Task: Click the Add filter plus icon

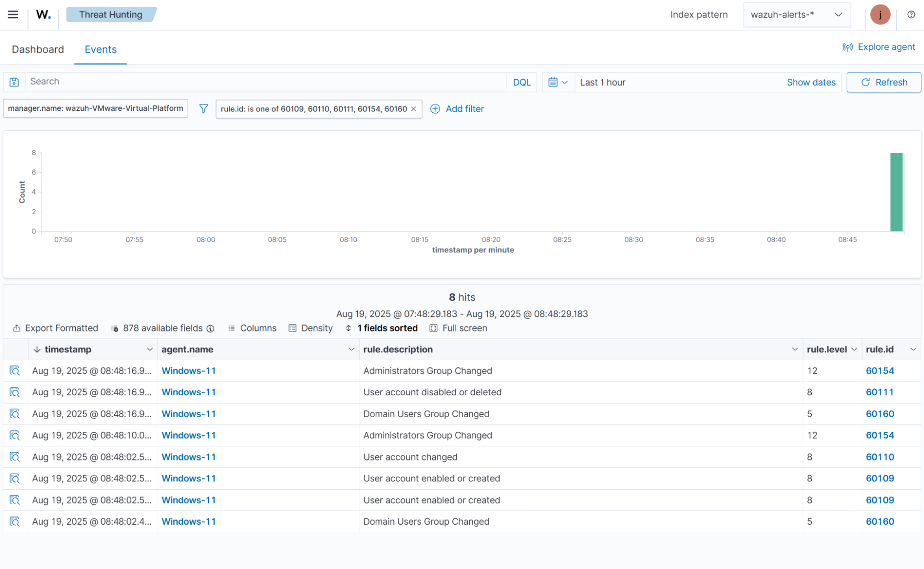Action: pyautogui.click(x=435, y=109)
